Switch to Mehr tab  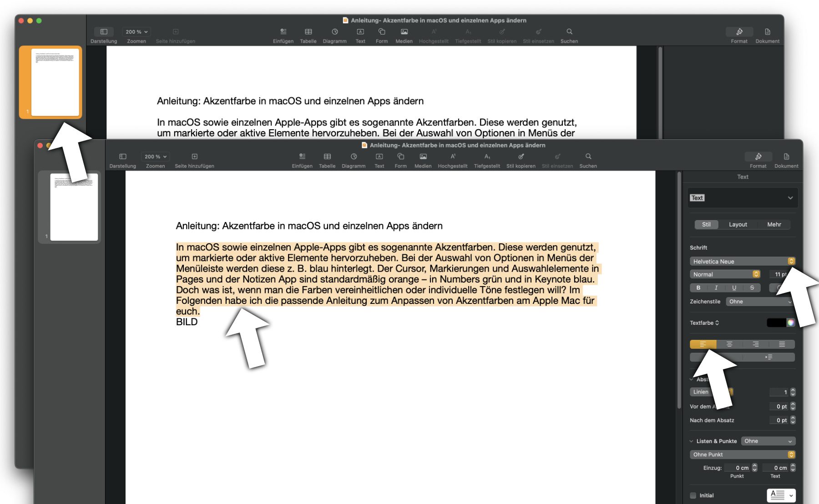[x=774, y=225]
